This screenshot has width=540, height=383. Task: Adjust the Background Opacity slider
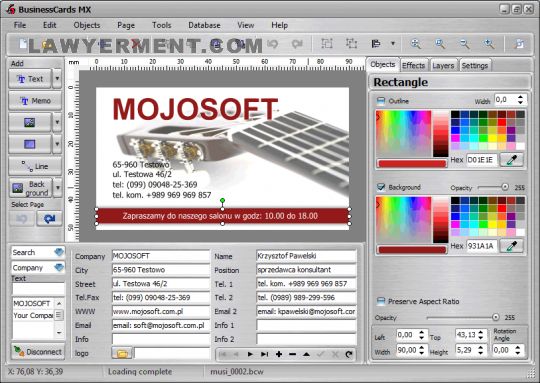pos(505,187)
